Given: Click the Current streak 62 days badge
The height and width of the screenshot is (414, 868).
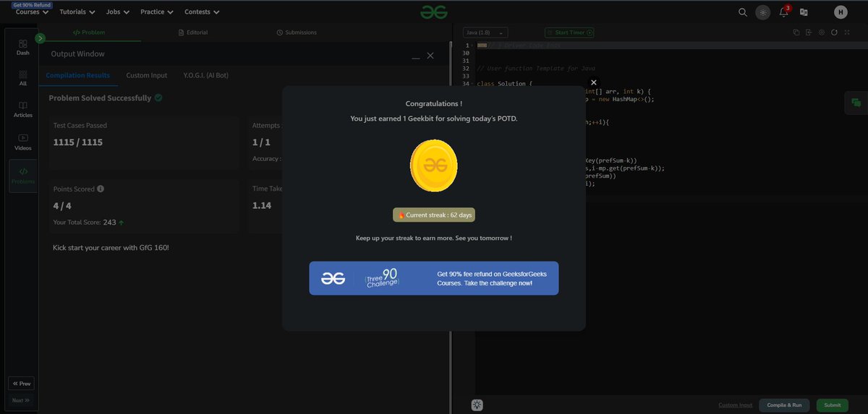Looking at the screenshot, I should tap(434, 215).
